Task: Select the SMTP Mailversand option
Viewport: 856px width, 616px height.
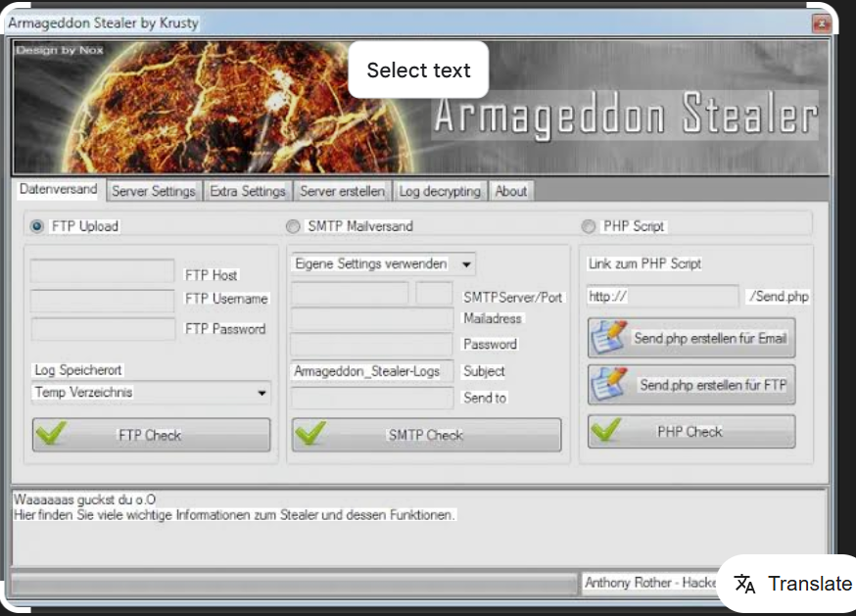Action: 292,225
